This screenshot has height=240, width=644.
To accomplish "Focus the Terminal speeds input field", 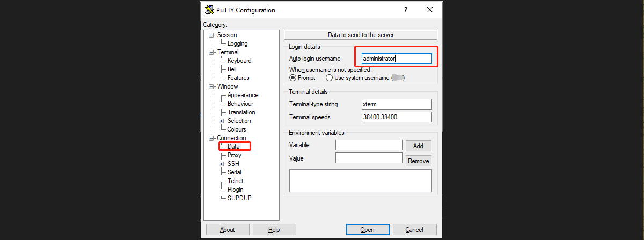I will pyautogui.click(x=397, y=117).
